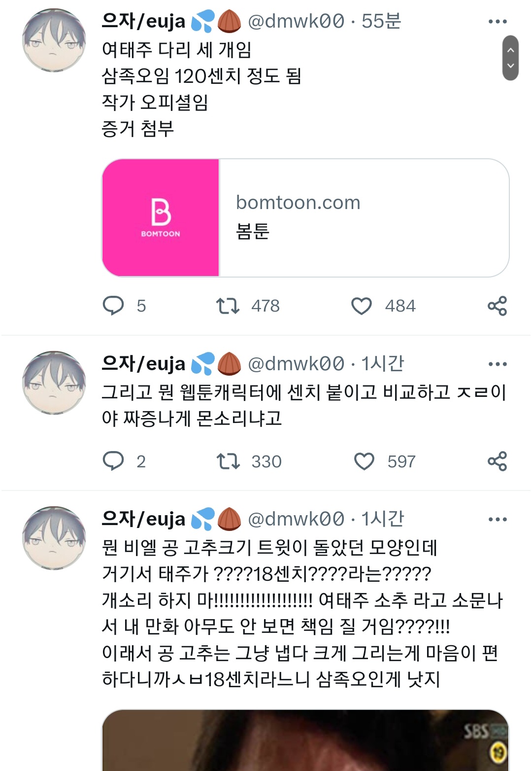Viewport: 532px width, 771px height.
Task: Click the pink Bomtoon logo thumbnail
Action: (161, 217)
